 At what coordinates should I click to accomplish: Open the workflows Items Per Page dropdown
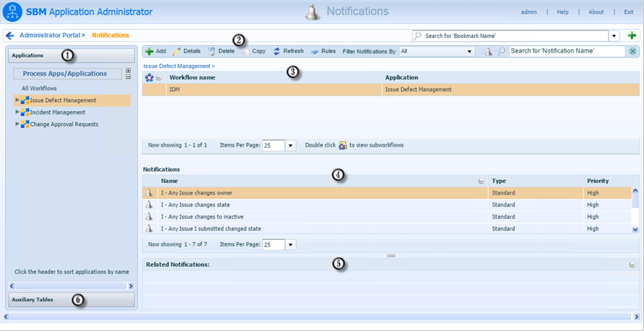pos(291,145)
